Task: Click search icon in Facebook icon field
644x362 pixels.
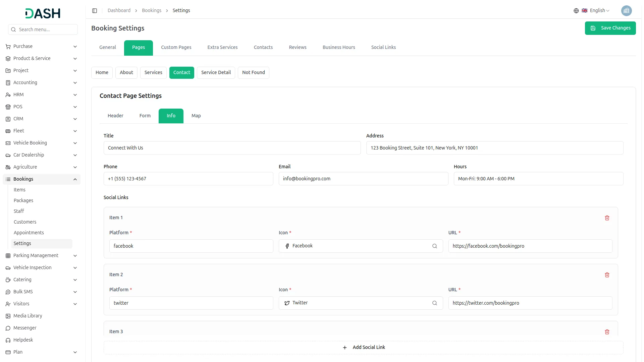Action: [x=434, y=246]
